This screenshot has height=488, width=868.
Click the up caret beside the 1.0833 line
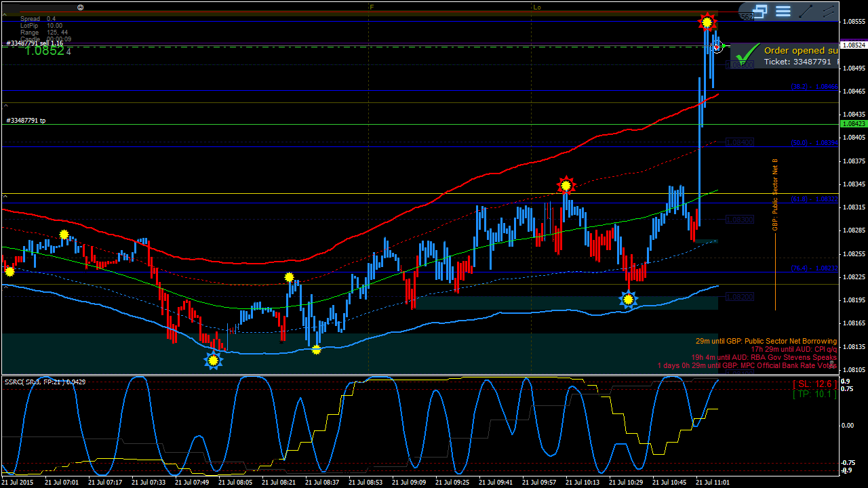point(5,197)
